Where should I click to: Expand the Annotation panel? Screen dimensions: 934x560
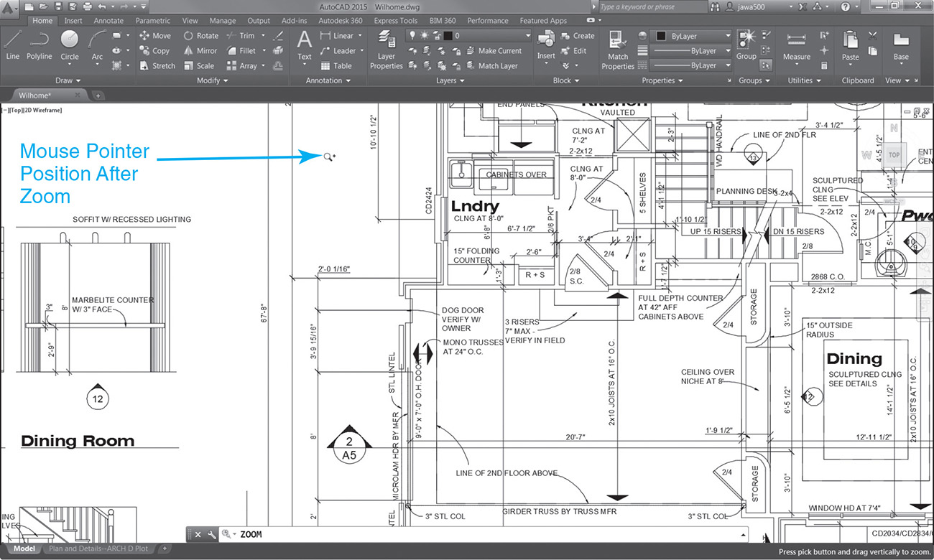pyautogui.click(x=328, y=80)
